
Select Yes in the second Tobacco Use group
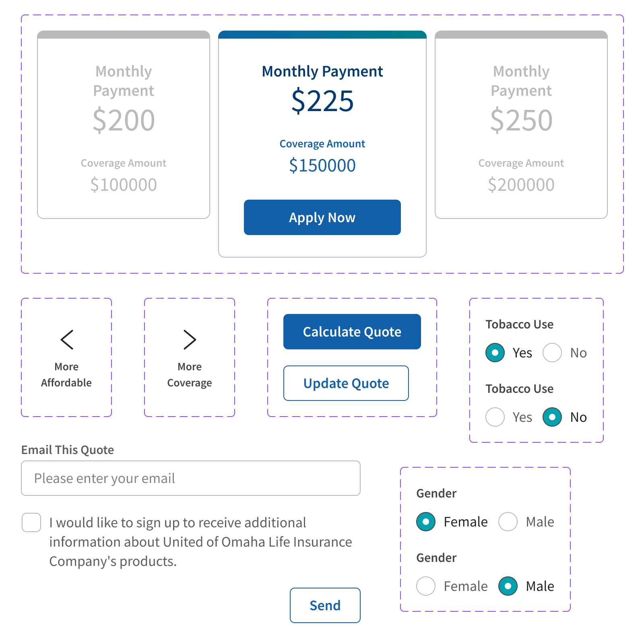coord(495,417)
